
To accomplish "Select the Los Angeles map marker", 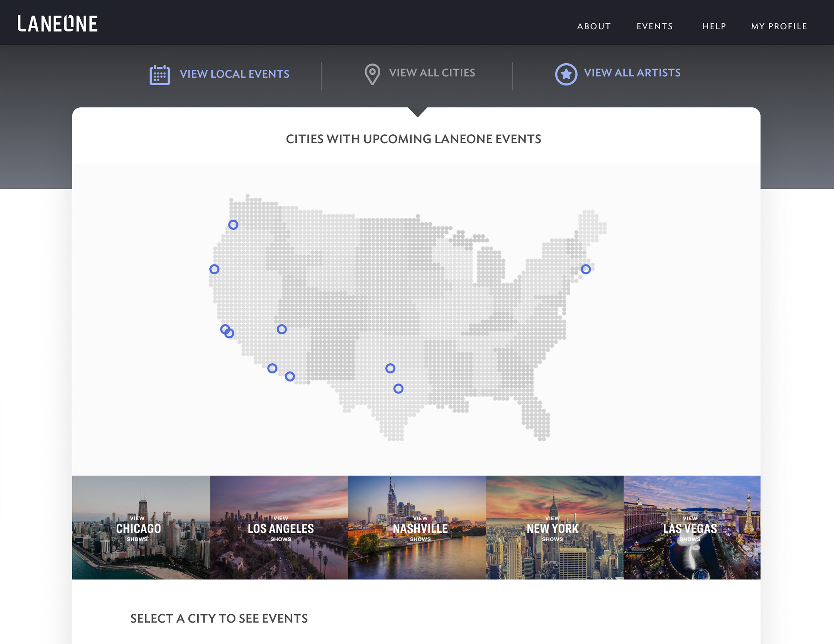I will click(x=272, y=368).
